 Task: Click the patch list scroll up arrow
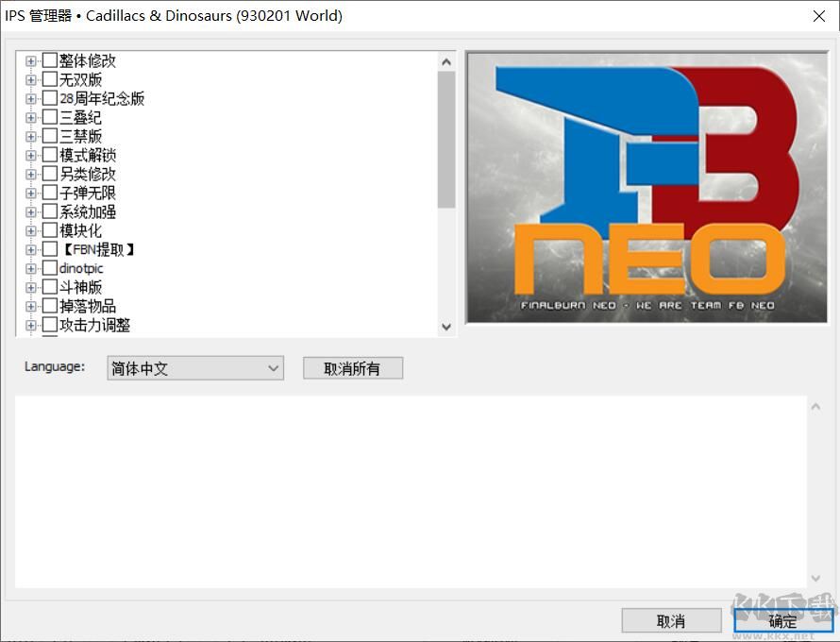446,61
